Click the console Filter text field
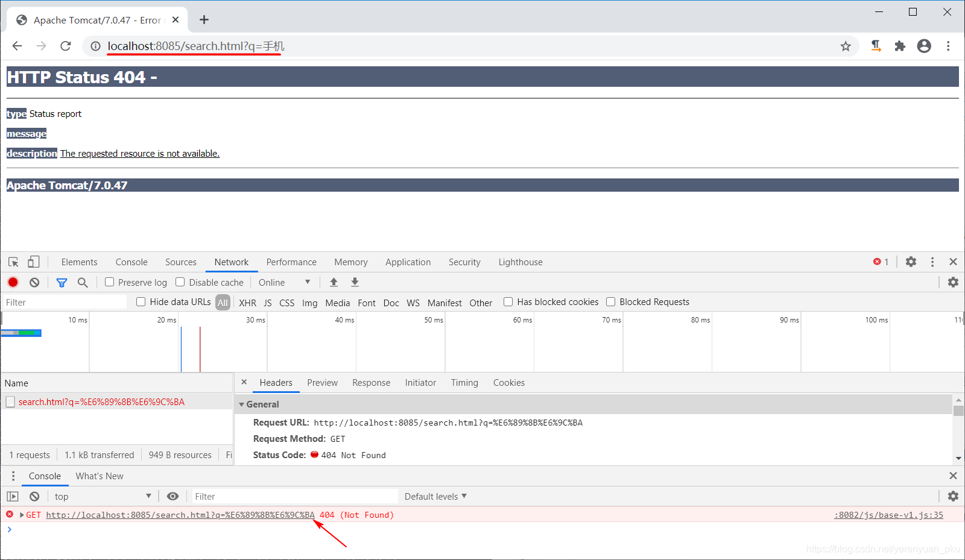Screen dimensions: 965x560 (x=294, y=496)
